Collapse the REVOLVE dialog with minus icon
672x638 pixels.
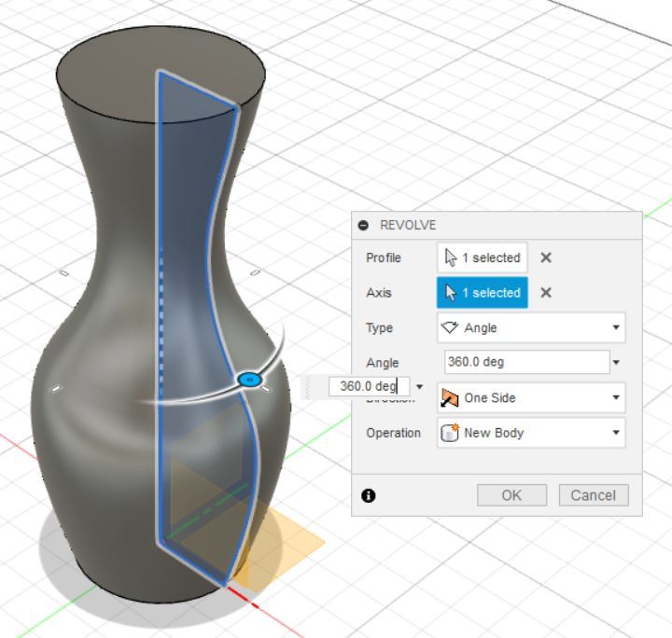pos(363,225)
